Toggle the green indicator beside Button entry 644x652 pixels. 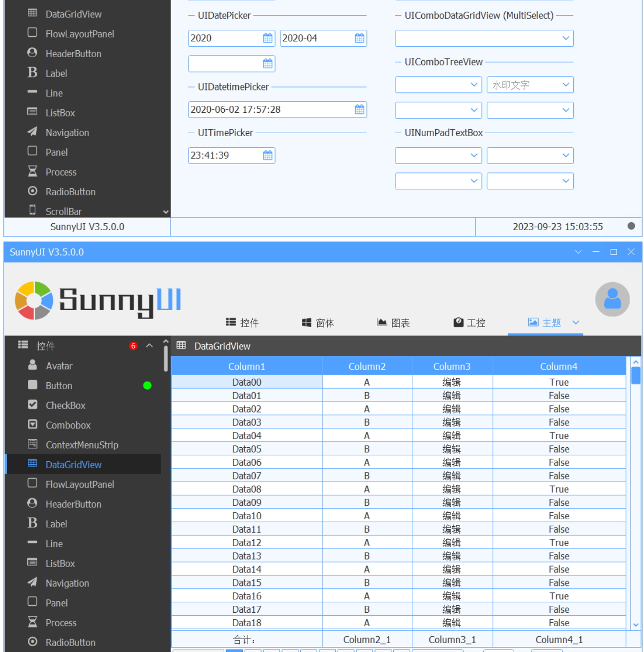147,385
